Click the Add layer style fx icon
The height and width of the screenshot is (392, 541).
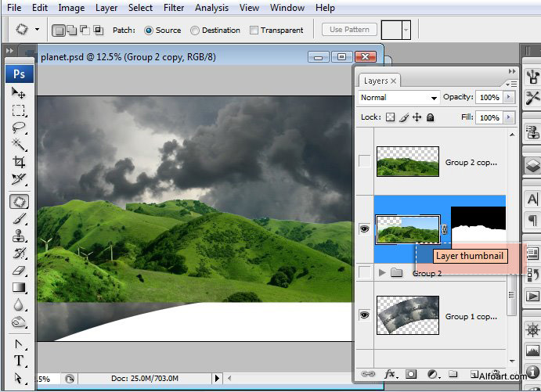point(391,375)
